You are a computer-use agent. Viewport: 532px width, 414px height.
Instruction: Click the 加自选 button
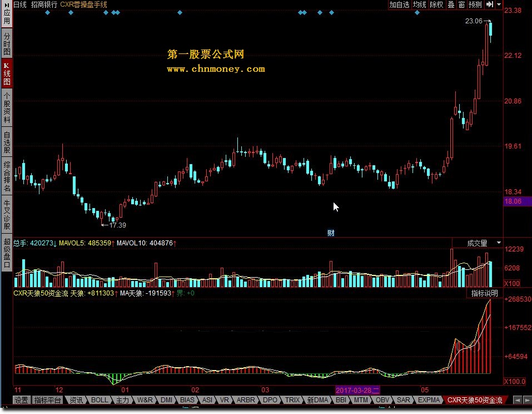click(399, 4)
